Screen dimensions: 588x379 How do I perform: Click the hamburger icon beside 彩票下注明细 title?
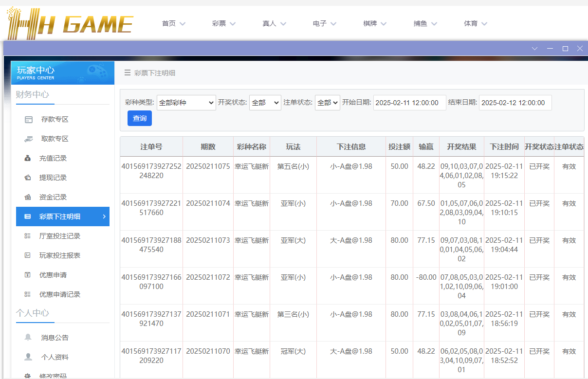click(128, 73)
